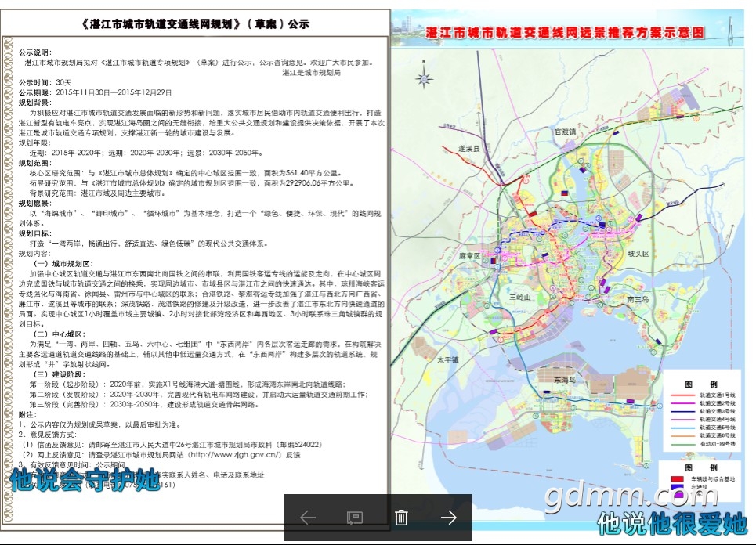Click the '官渡镇' label on the map
Viewport: 756px width, 545px height.
coord(565,131)
